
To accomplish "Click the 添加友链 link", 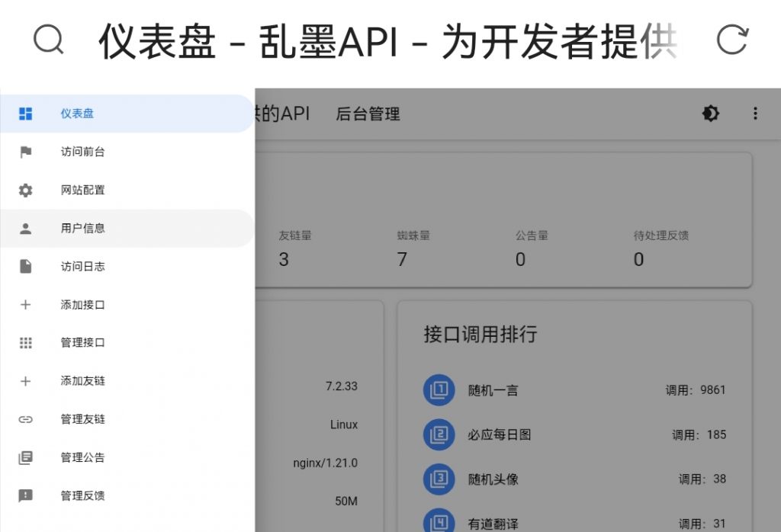I will coord(82,380).
